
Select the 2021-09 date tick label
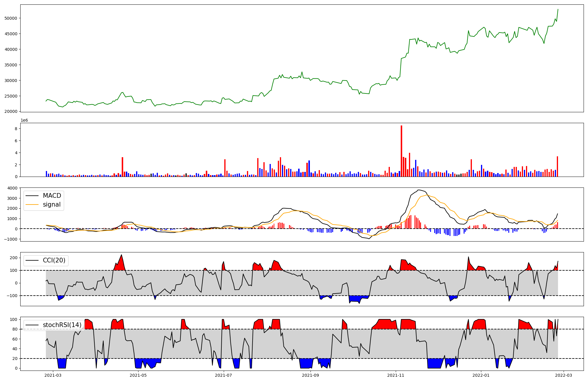pos(310,375)
